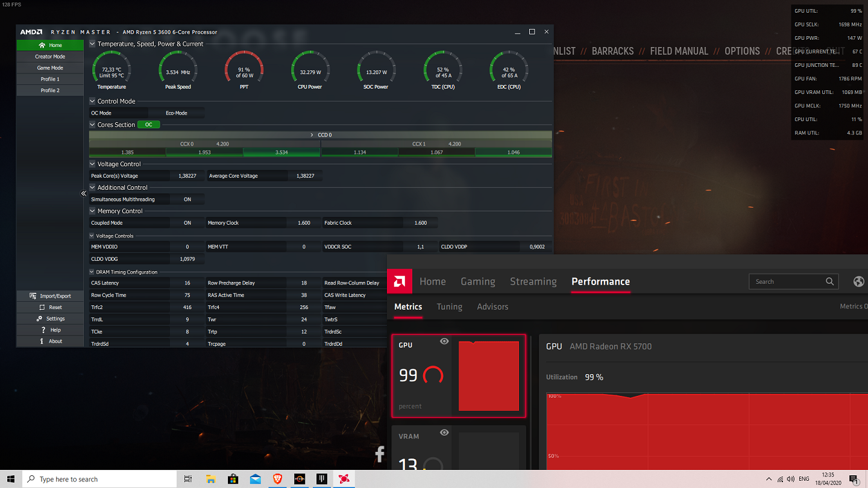The height and width of the screenshot is (488, 868).
Task: Select OC Mode in Control Mode
Action: tap(118, 113)
